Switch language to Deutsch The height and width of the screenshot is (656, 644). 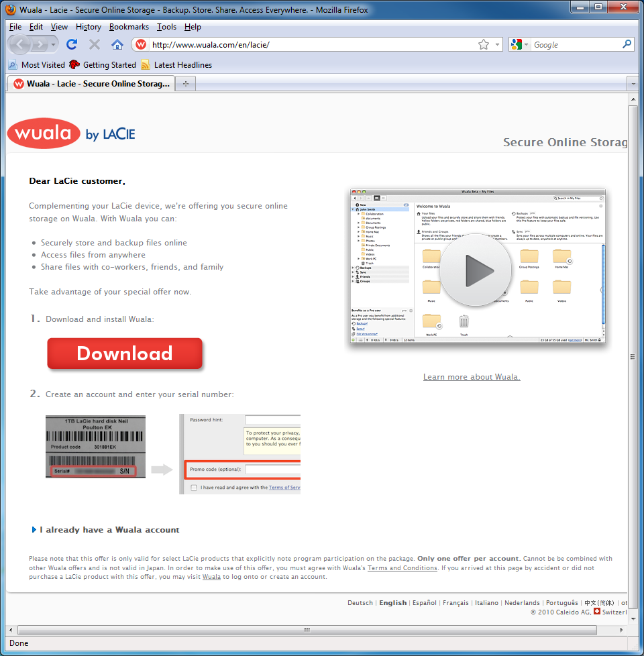(360, 603)
